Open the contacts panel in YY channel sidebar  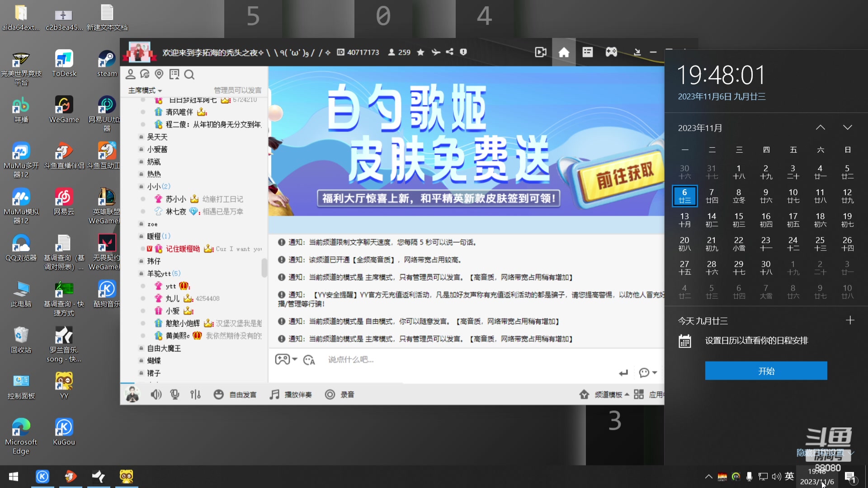[131, 74]
